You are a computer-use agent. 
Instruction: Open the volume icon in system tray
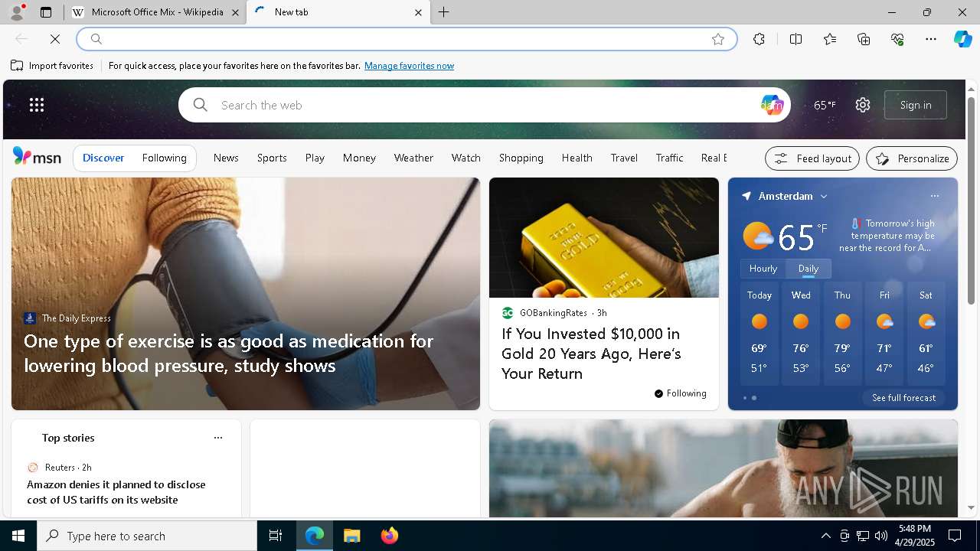point(881,536)
